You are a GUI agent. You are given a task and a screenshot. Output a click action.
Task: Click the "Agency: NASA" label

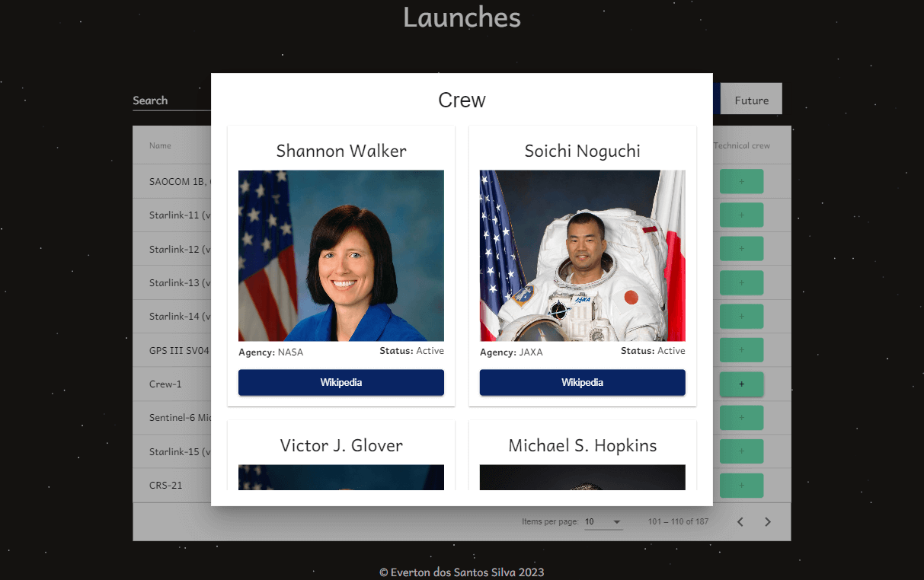click(270, 352)
